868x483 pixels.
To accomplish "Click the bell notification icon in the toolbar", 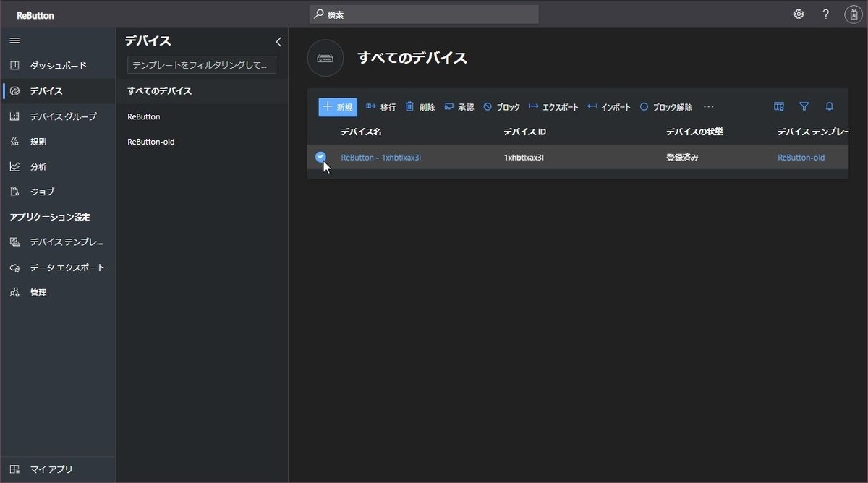I will (x=830, y=106).
